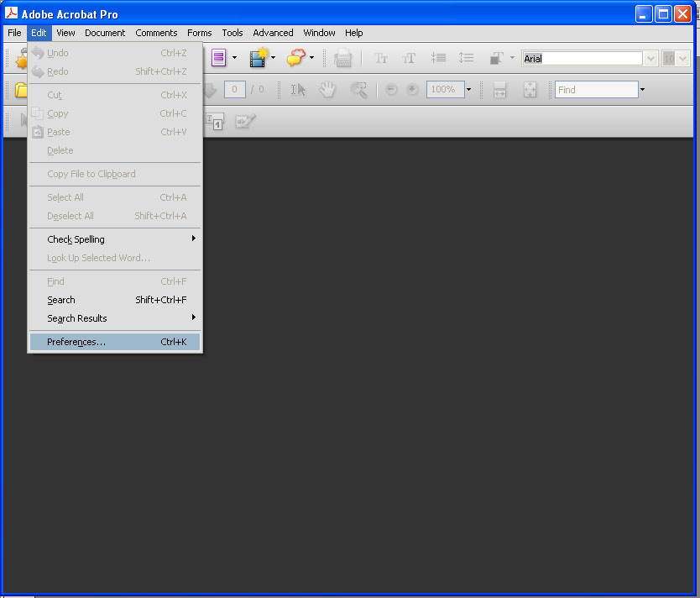Open the text color dropdown arrow
The height and width of the screenshot is (598, 700).
coord(512,58)
